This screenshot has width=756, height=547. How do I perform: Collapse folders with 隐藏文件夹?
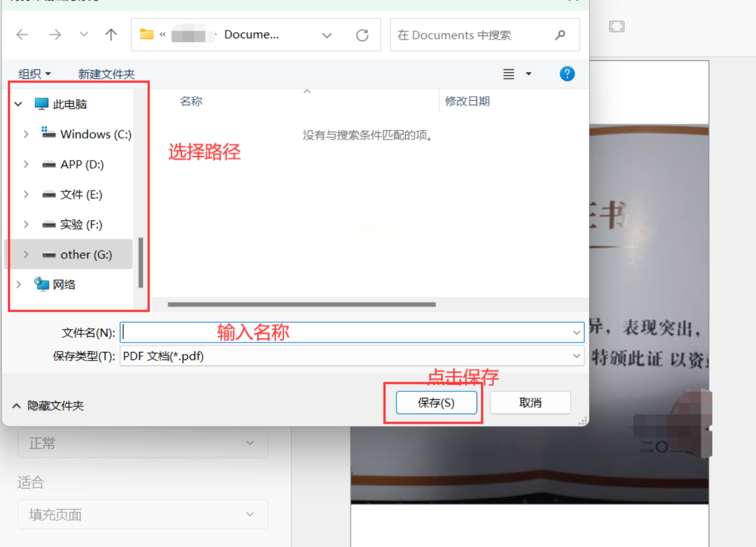coord(48,405)
